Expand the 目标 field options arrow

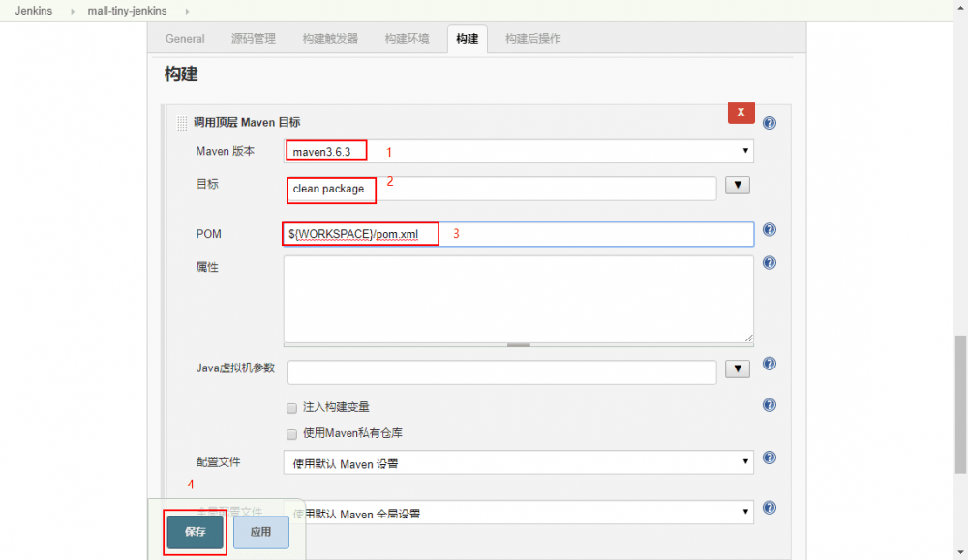point(737,185)
